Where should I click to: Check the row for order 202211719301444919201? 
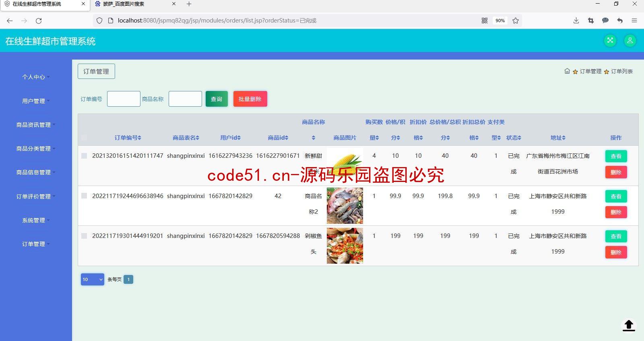[84, 236]
